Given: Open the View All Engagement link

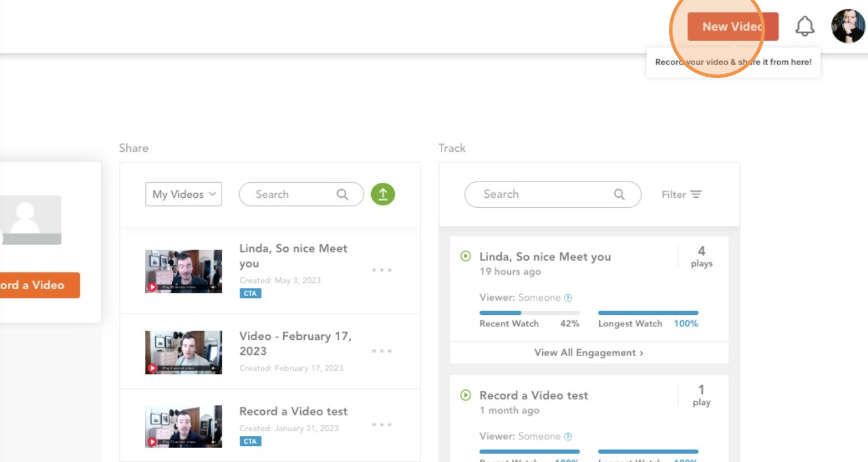Looking at the screenshot, I should point(589,352).
